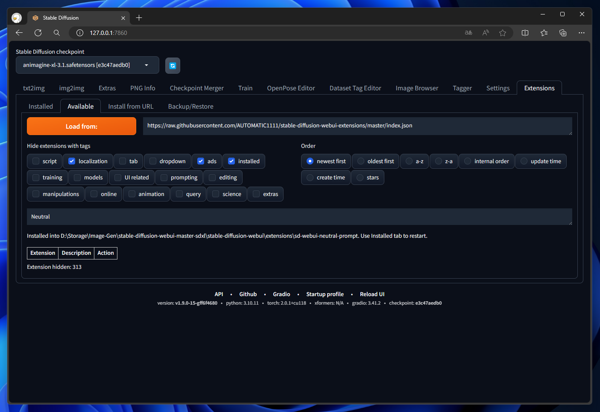Select the Install from URL sub-tab
This screenshot has height=412, width=600.
click(x=130, y=106)
